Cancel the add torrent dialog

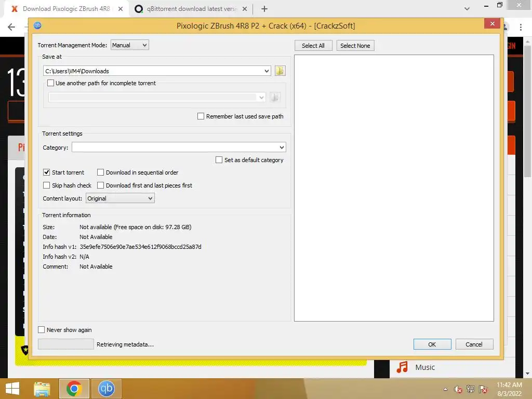coord(474,344)
